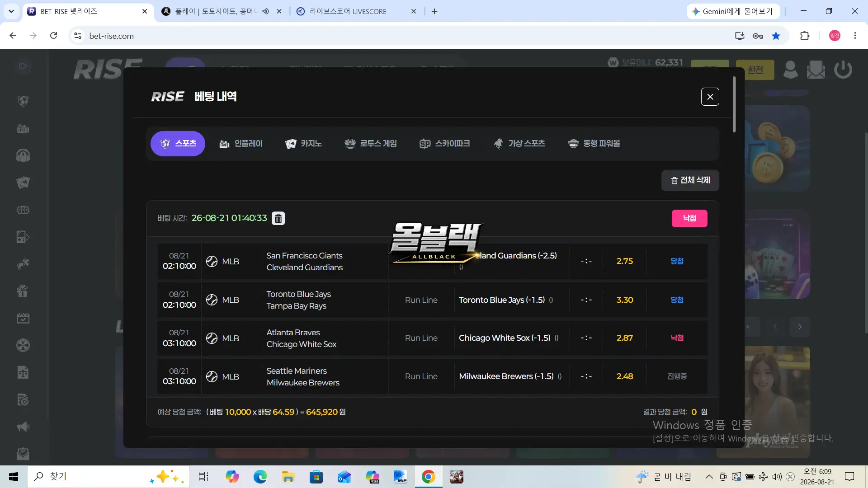Screen dimensions: 868x488
Task: Open the calendar checkmark sidebar icon
Action: coord(23,318)
